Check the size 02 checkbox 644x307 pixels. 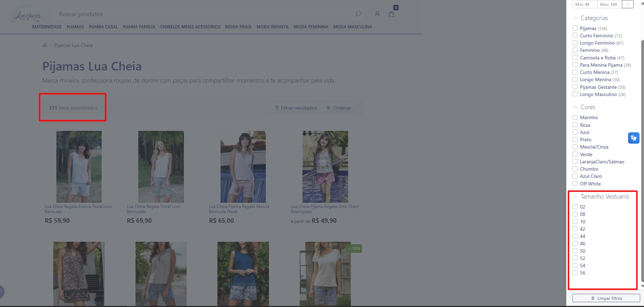[x=575, y=207]
